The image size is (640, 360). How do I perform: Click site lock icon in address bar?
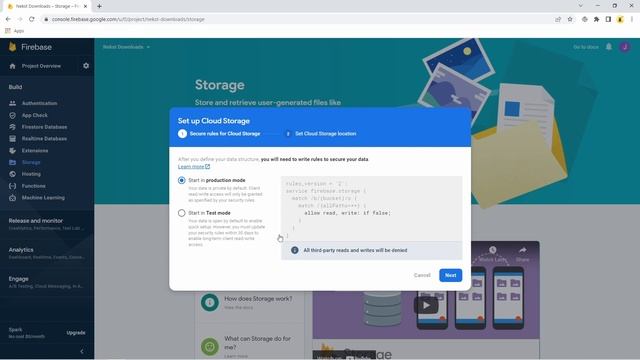(x=46, y=19)
